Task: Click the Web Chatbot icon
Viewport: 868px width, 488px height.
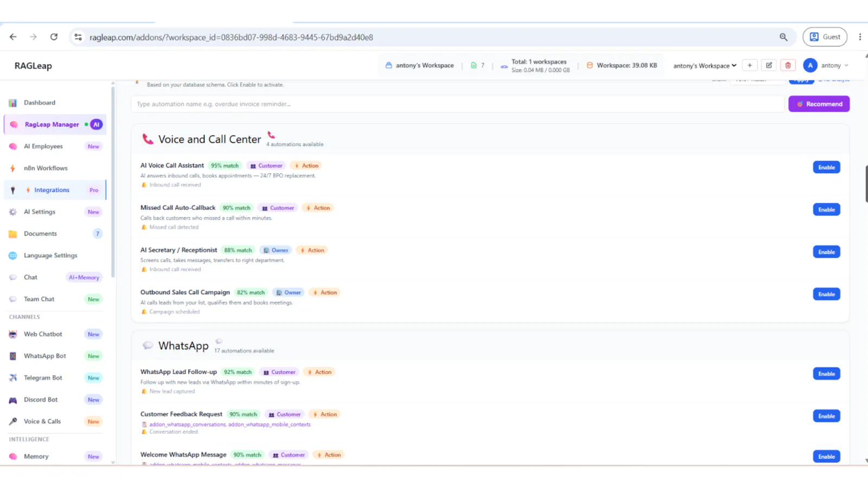Action: [13, 334]
